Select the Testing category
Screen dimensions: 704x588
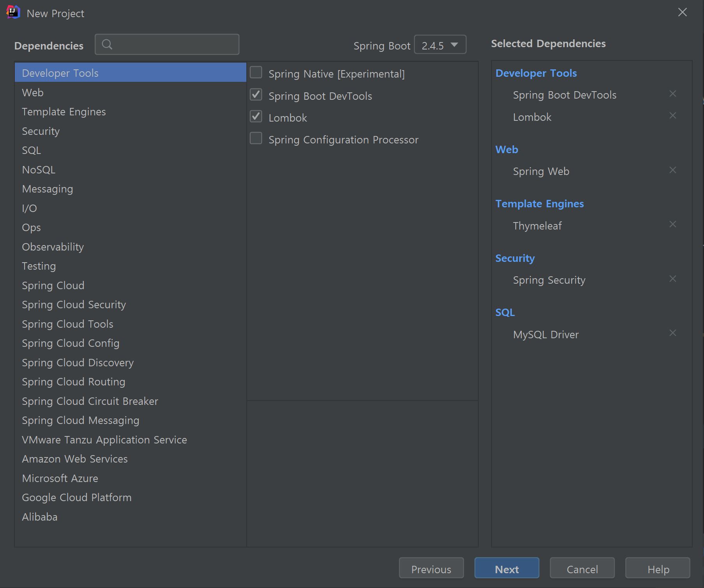(x=130, y=266)
